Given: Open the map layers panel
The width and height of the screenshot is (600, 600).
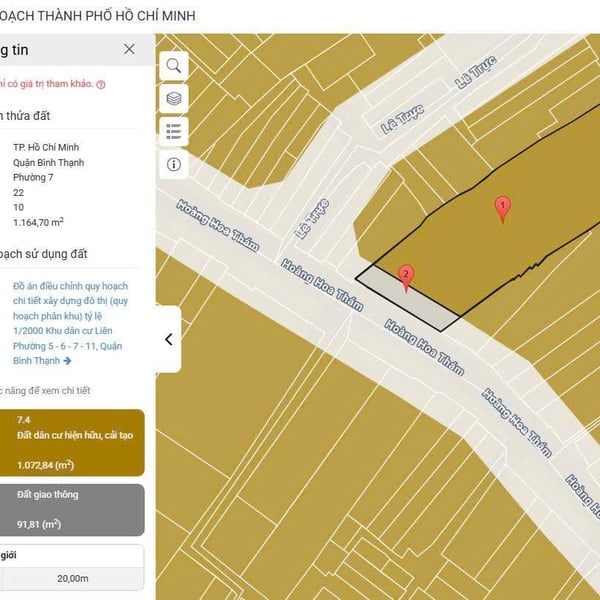Looking at the screenshot, I should 174,98.
